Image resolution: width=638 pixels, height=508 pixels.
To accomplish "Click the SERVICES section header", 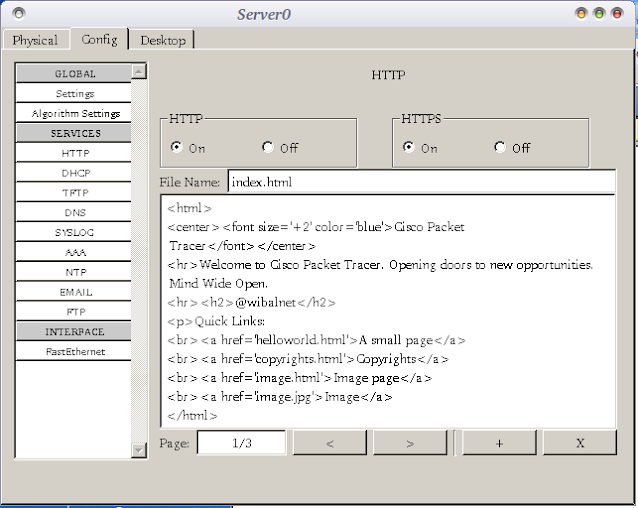I will (74, 133).
